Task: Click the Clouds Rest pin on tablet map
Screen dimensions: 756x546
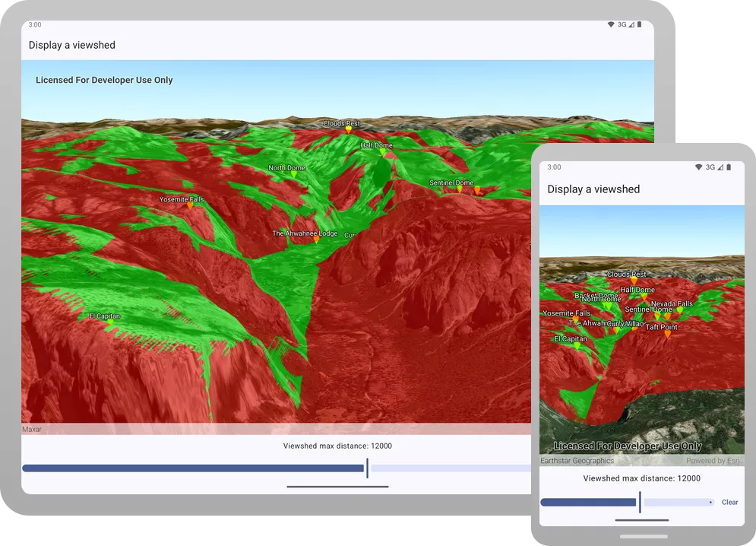Action: pyautogui.click(x=349, y=130)
